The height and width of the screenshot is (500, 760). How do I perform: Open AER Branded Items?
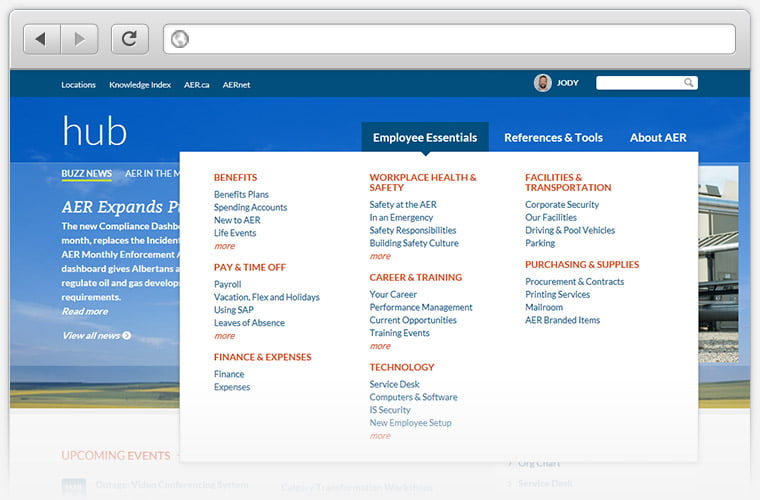tap(563, 320)
